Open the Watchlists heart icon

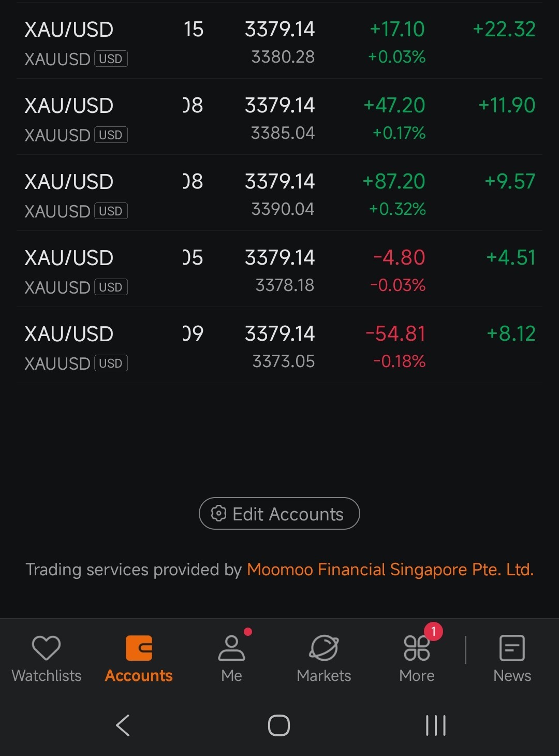click(x=46, y=647)
